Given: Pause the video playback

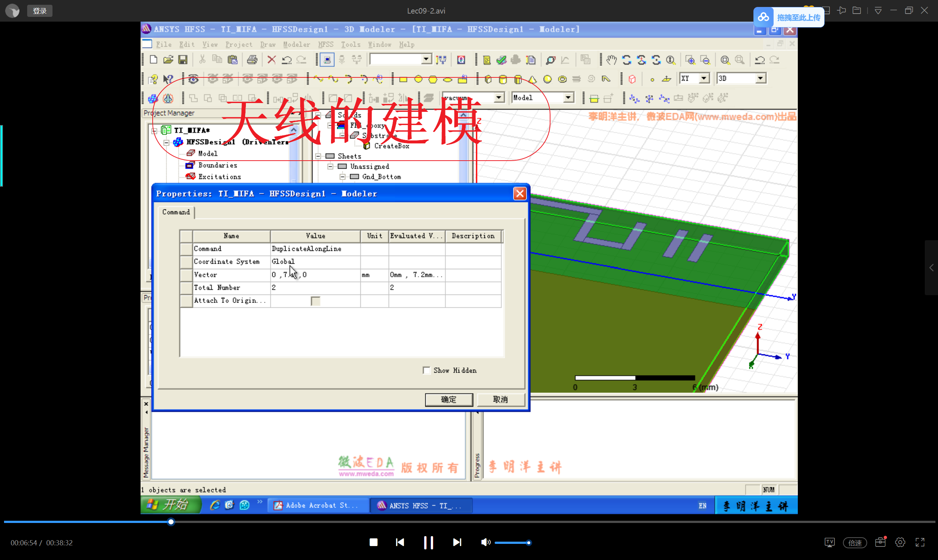Looking at the screenshot, I should click(429, 543).
